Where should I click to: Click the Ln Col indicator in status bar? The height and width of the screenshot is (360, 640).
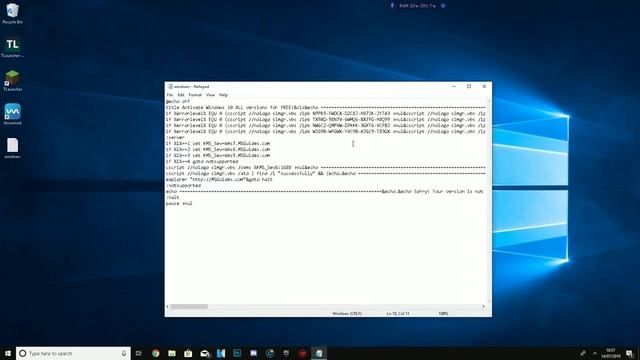398,313
